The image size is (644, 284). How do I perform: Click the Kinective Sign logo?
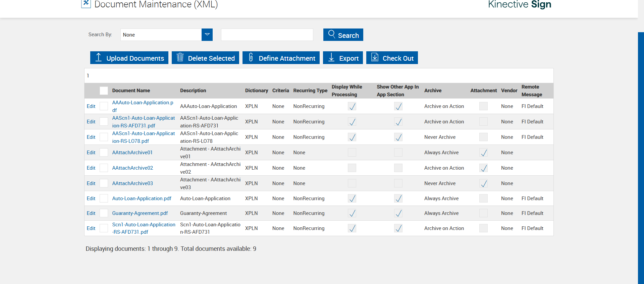tap(519, 4)
